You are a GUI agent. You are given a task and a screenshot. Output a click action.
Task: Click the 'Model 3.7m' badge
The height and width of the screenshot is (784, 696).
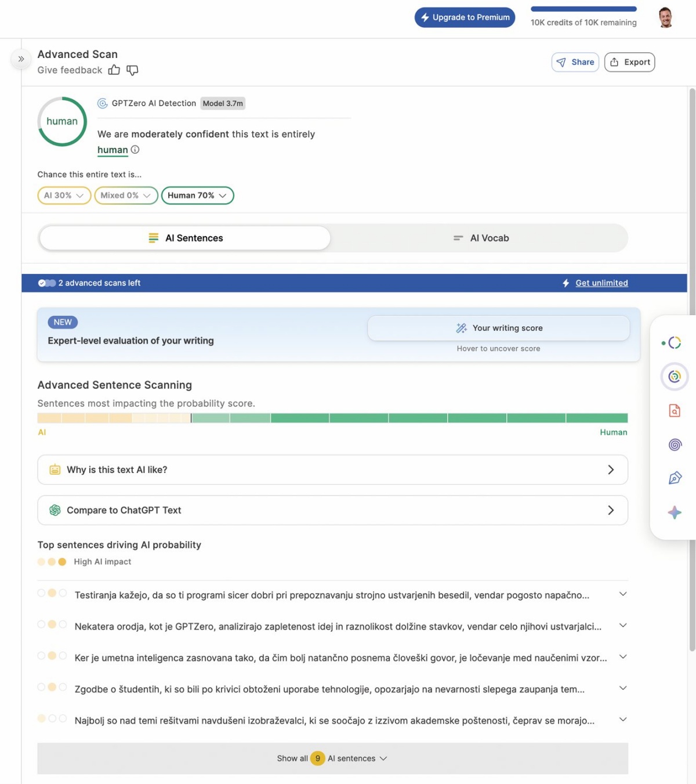pos(223,103)
